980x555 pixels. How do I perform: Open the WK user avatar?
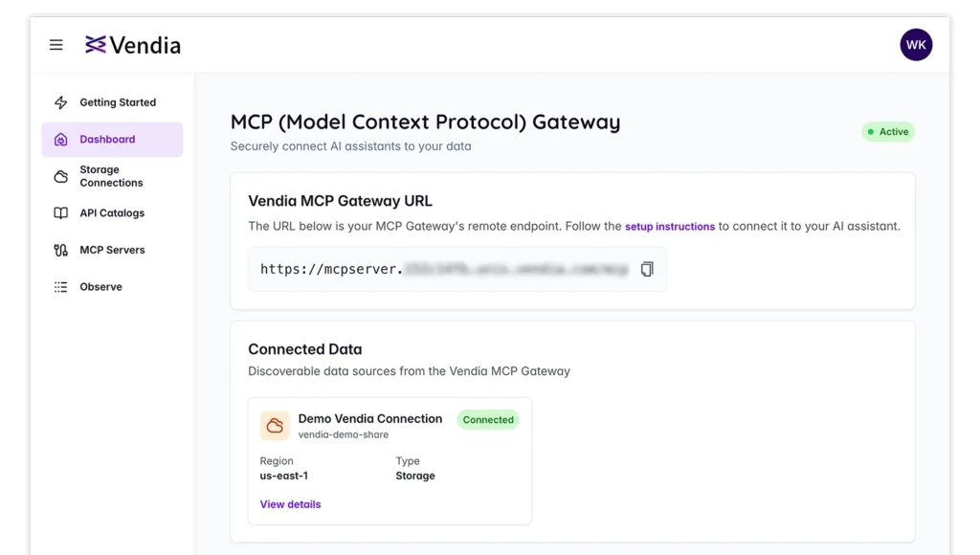pyautogui.click(x=915, y=45)
